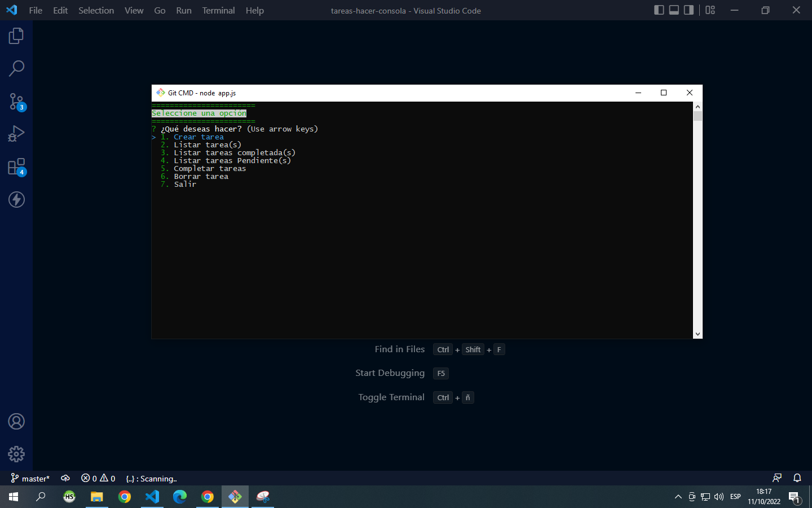
Task: Open Microsoft Edge from the taskbar
Action: tap(180, 497)
